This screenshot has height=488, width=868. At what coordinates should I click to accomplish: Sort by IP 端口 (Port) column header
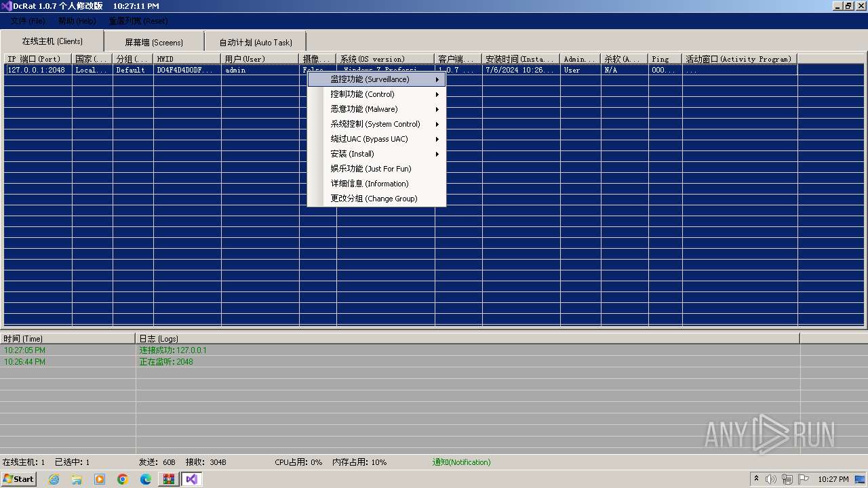coord(38,59)
